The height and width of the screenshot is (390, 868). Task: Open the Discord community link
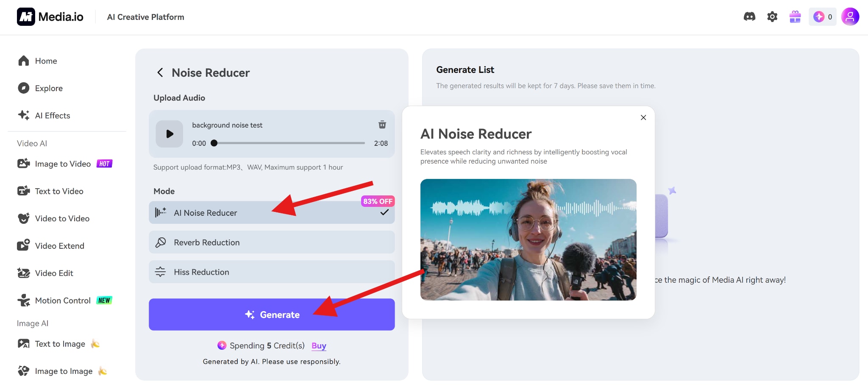749,17
